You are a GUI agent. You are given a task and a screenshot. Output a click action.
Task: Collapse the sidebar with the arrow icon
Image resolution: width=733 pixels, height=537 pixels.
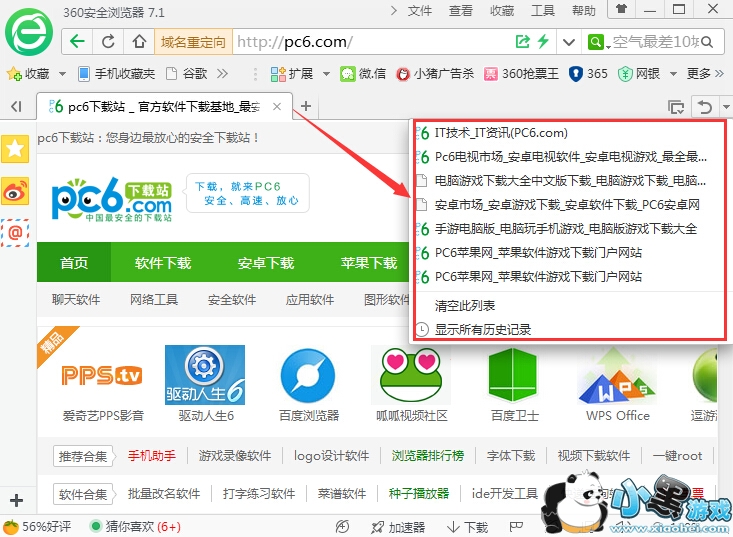pos(16,107)
